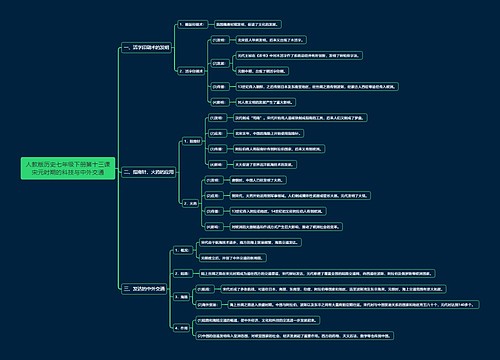Select the long detail node beside 2. 陆路
The width and height of the screenshot is (500, 360).
tap(317, 274)
